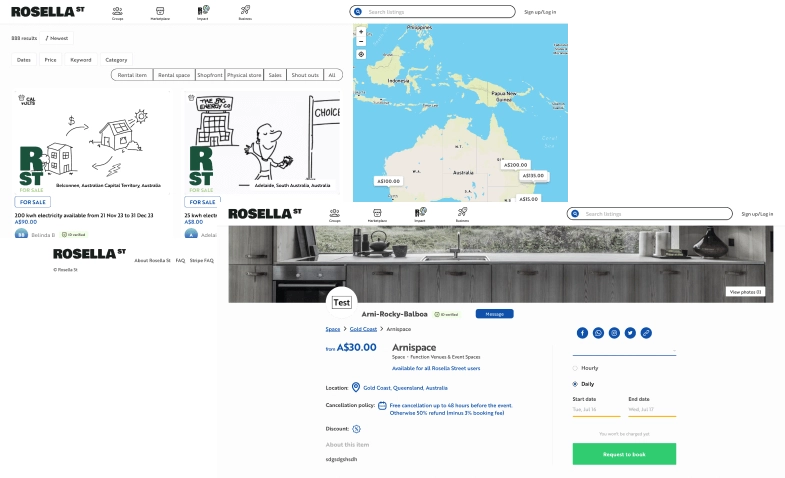
Task: Click ID verified badge next to Arni-Rocky-Balboa
Action: point(446,314)
